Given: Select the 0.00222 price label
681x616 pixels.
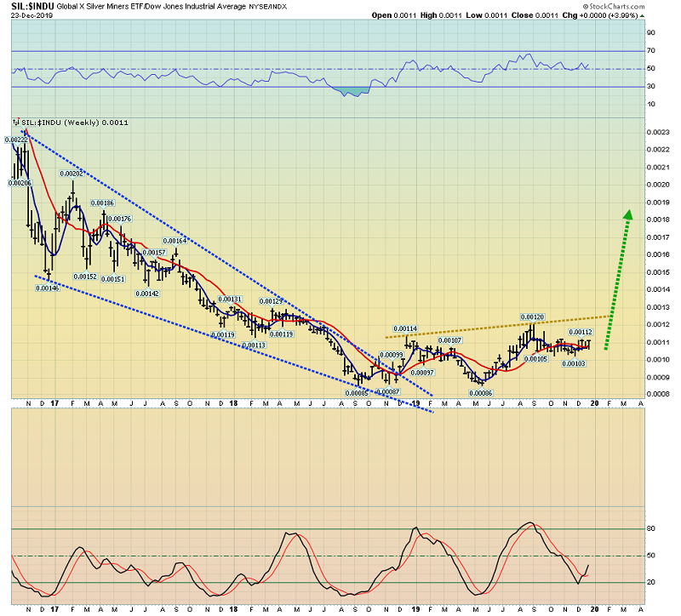Looking at the screenshot, I should point(17,140).
